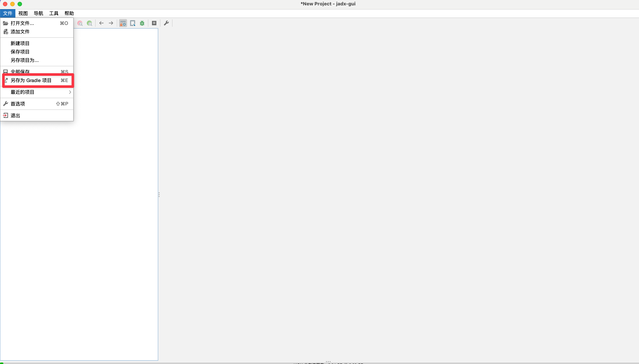639x364 pixels.
Task: Choose 打开文件... menu entry
Action: (37, 23)
